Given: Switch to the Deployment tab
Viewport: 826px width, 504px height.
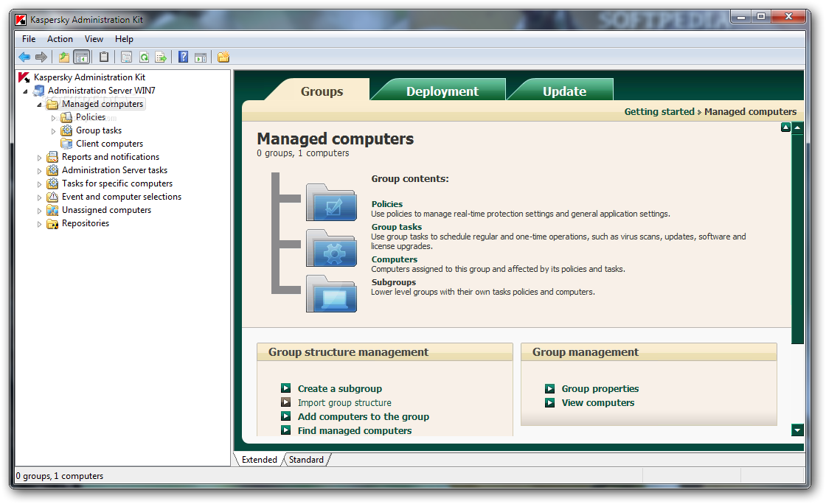Looking at the screenshot, I should coord(442,91).
